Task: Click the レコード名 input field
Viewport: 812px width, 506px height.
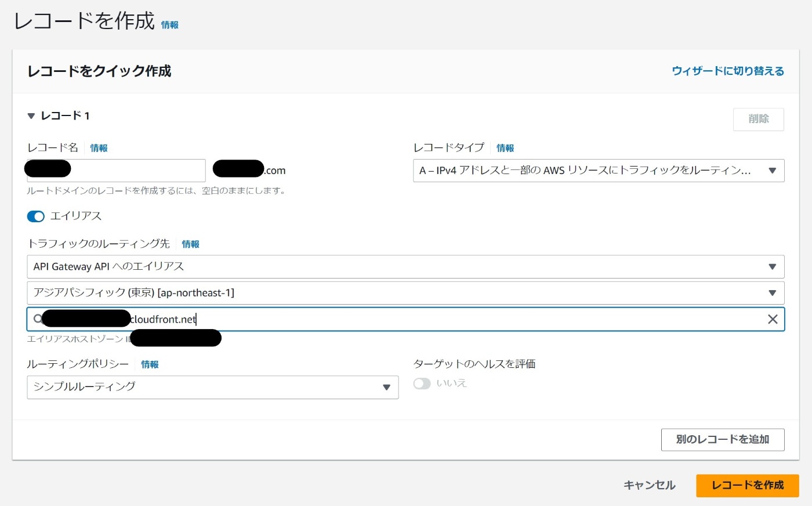Action: click(x=116, y=171)
